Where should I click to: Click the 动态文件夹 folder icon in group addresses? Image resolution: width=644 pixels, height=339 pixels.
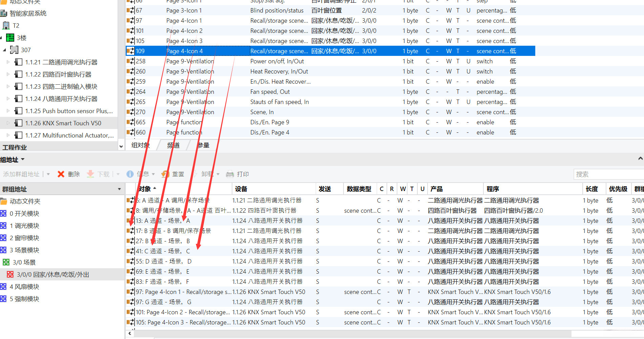click(x=4, y=202)
